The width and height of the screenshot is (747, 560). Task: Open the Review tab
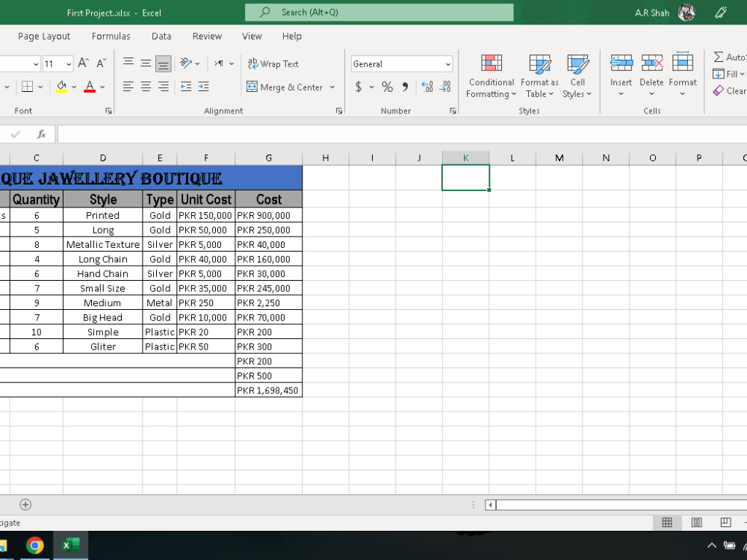point(207,36)
